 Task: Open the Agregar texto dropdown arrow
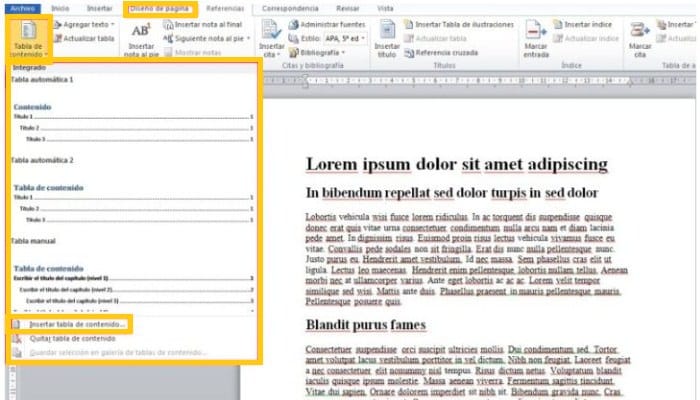tap(112, 25)
